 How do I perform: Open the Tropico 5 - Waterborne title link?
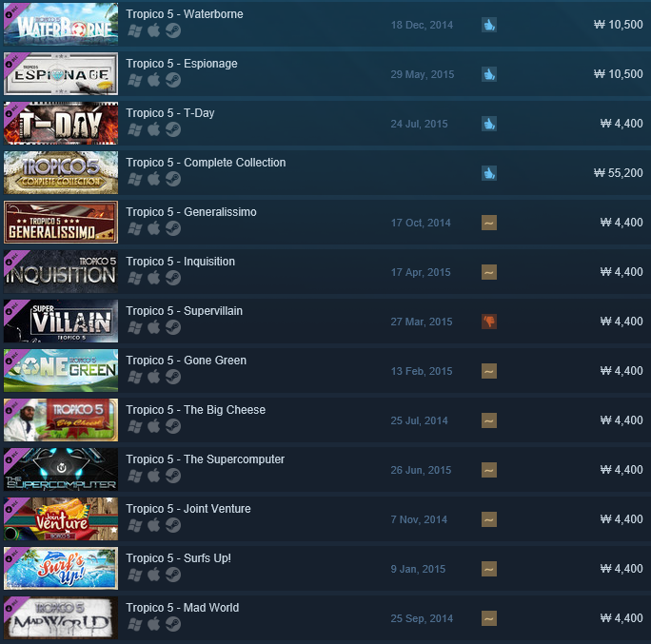click(185, 14)
